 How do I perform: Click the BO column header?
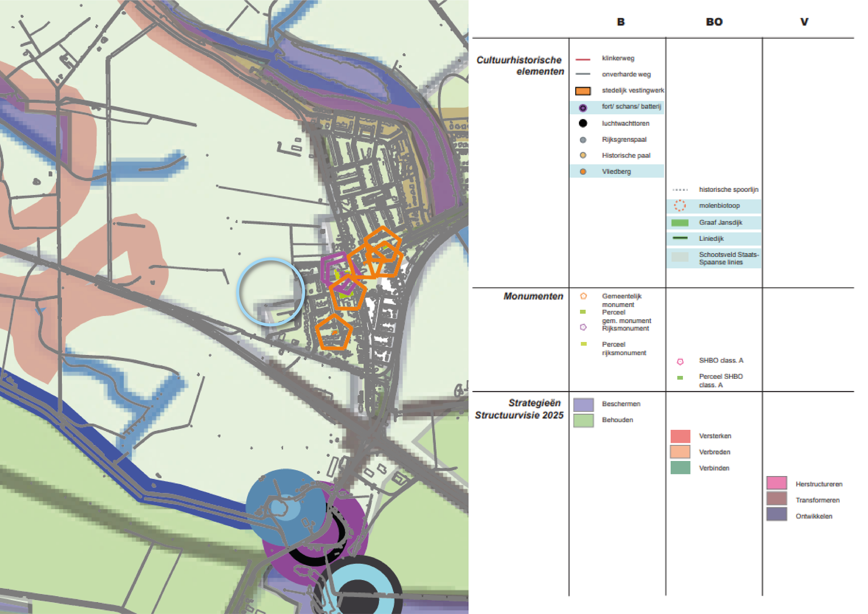click(x=714, y=22)
